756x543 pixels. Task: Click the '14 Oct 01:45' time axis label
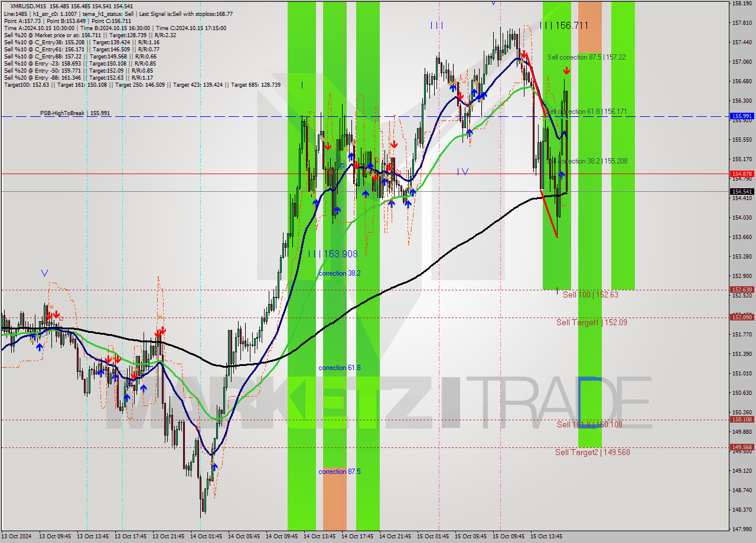206,537
